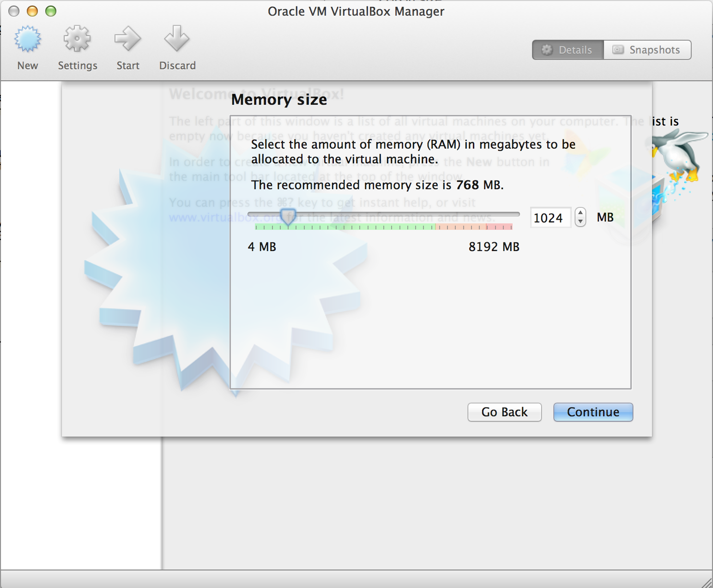Click Continue to proceed with wizard
The height and width of the screenshot is (588, 713).
click(593, 412)
